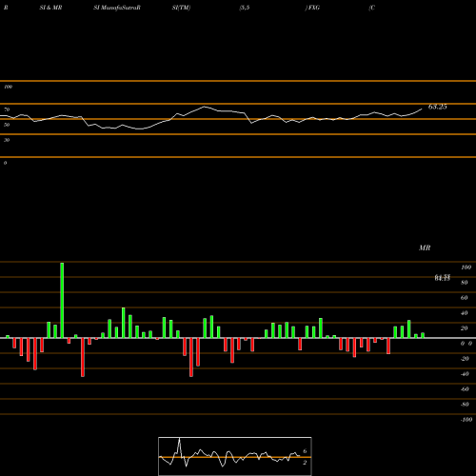Click the 'SI & MR' header text
Screen dimensions: 476x476
pyautogui.click(x=50, y=8)
